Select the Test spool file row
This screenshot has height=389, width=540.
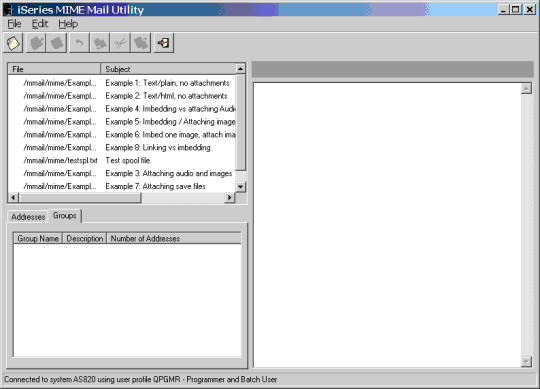tap(122, 160)
